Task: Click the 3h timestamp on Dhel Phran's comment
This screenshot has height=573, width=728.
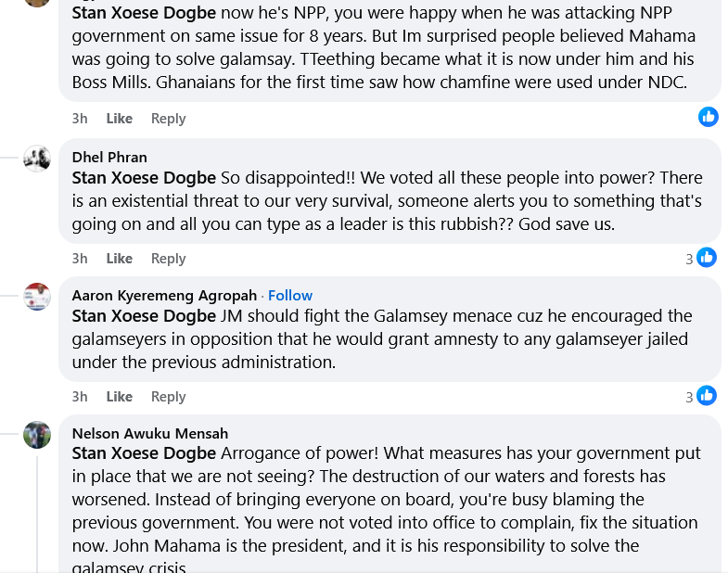Action: point(80,259)
